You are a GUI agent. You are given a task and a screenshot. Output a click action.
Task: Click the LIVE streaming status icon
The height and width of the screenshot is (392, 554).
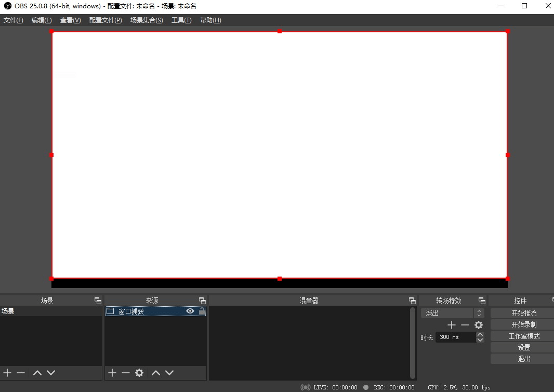click(305, 387)
